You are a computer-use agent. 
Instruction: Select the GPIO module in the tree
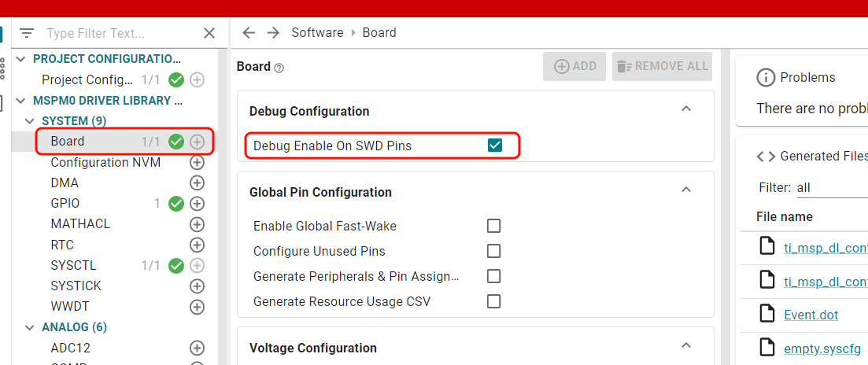click(65, 204)
